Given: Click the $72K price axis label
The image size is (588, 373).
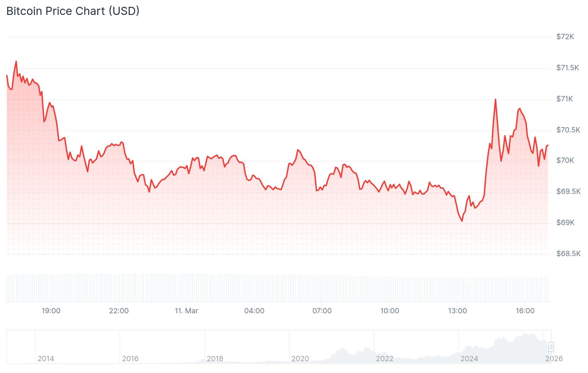Looking at the screenshot, I should click(565, 37).
